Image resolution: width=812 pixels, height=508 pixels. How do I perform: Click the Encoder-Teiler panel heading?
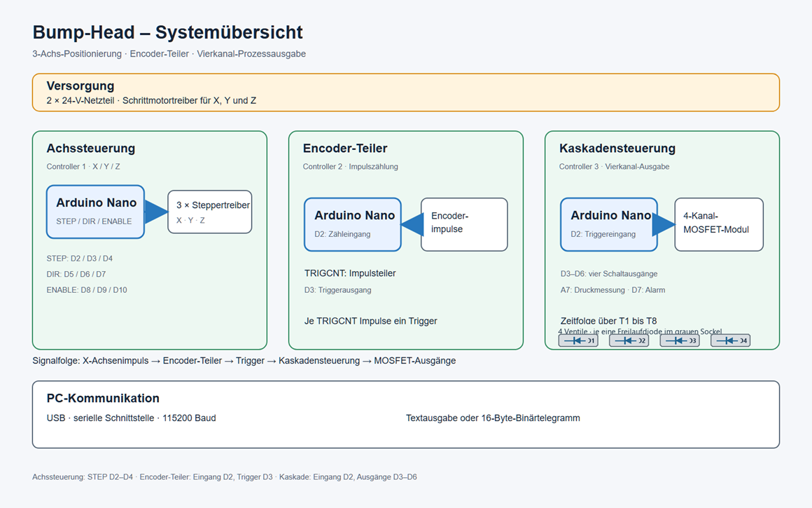coord(345,149)
